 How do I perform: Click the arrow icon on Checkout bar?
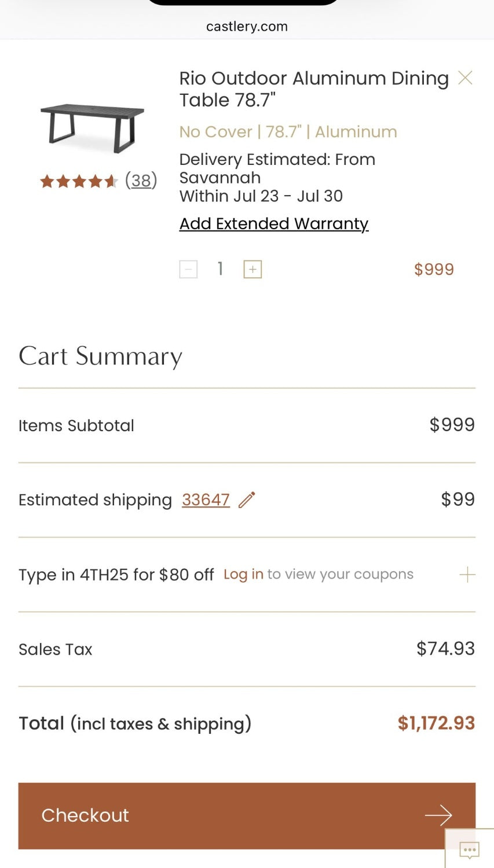click(438, 815)
